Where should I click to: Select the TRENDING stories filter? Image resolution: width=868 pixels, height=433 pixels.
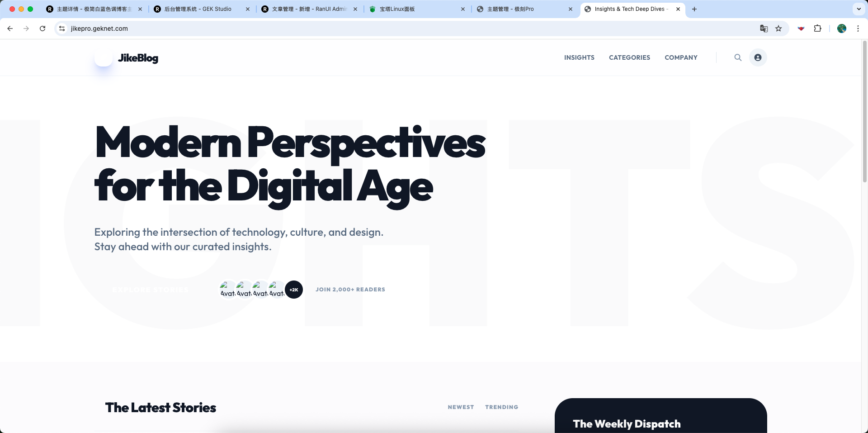(x=501, y=407)
